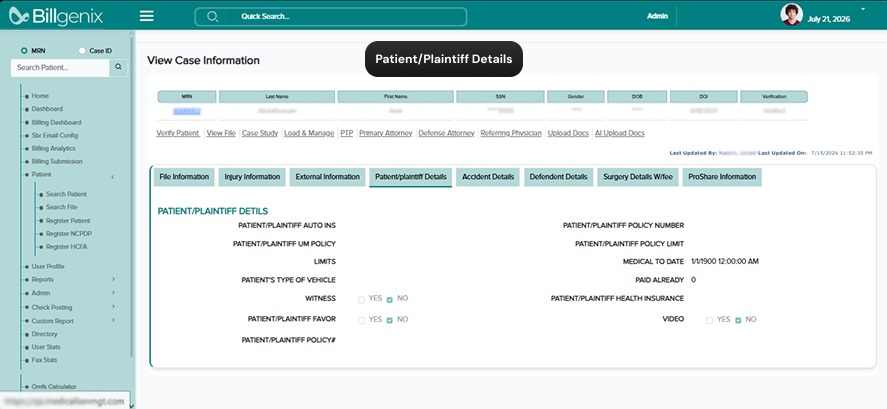Open Sbr Email Config in sidebar
Image resolution: width=887 pixels, height=409 pixels.
[x=55, y=135]
